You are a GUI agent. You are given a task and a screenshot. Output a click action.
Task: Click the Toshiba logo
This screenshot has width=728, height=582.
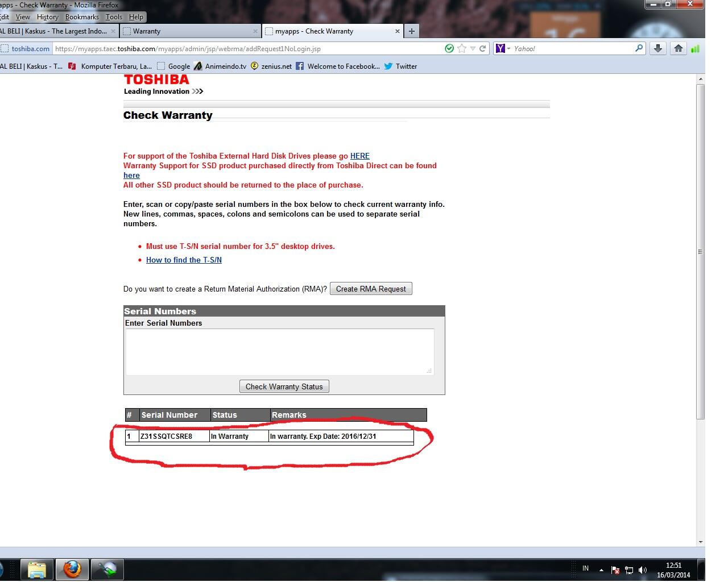pyautogui.click(x=163, y=84)
